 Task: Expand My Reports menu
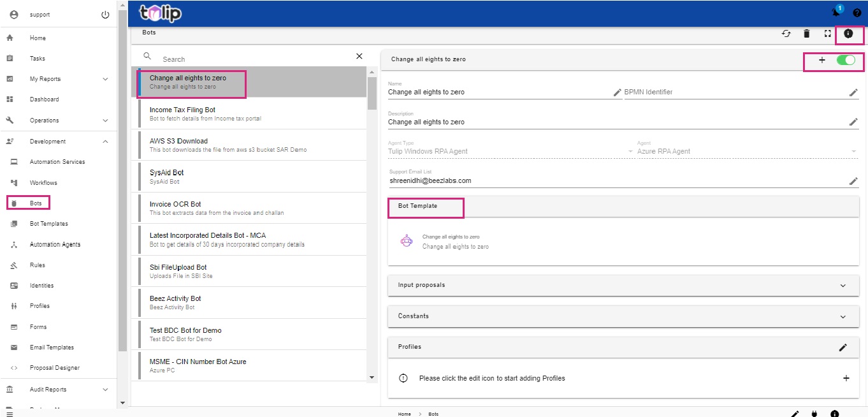click(x=59, y=79)
